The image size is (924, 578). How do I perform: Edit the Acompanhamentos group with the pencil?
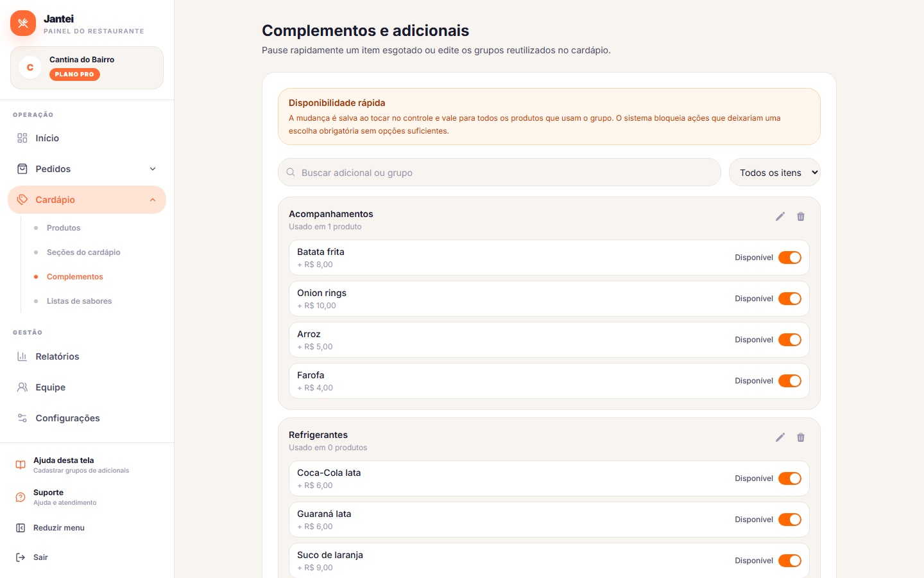780,216
